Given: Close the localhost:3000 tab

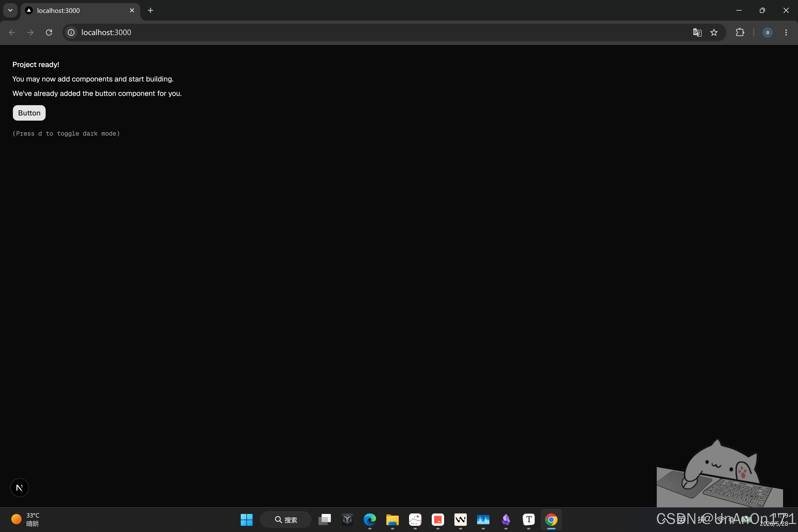Looking at the screenshot, I should click(x=132, y=11).
